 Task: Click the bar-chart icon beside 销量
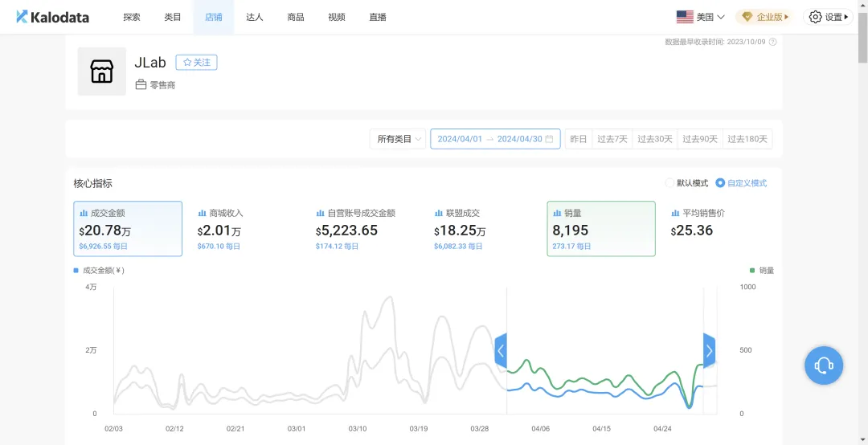coord(557,213)
